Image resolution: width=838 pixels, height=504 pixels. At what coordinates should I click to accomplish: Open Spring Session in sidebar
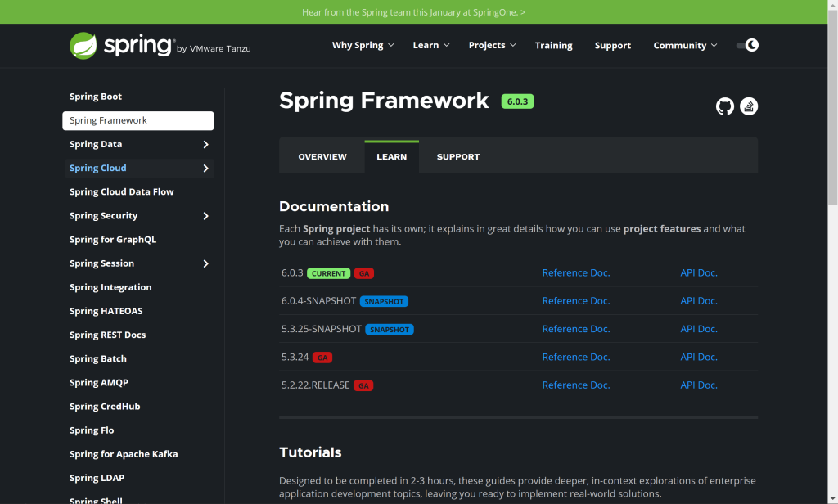101,263
